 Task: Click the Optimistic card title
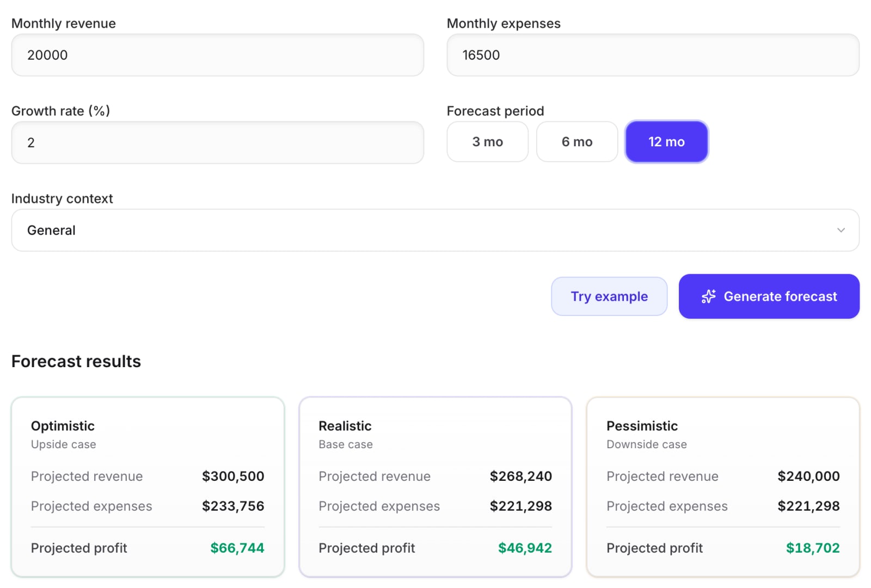coord(63,426)
